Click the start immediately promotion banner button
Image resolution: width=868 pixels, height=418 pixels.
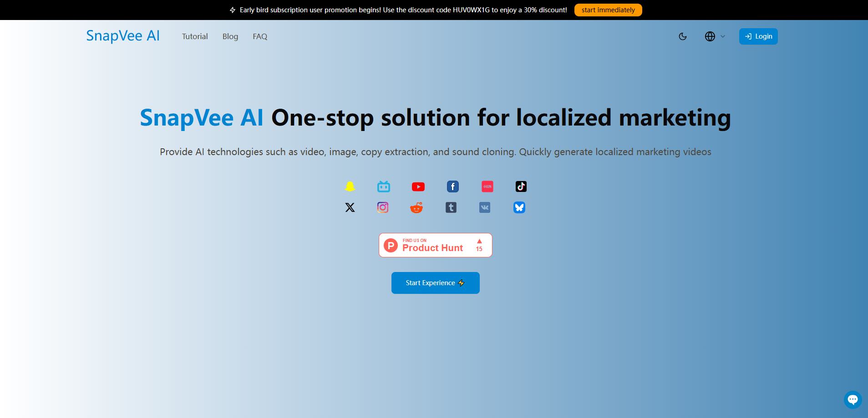pyautogui.click(x=608, y=10)
